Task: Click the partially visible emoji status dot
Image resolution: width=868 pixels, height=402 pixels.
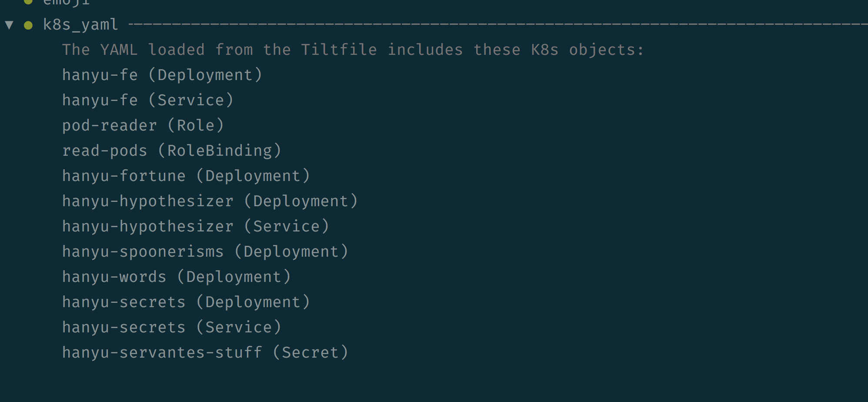Action: coord(28,1)
